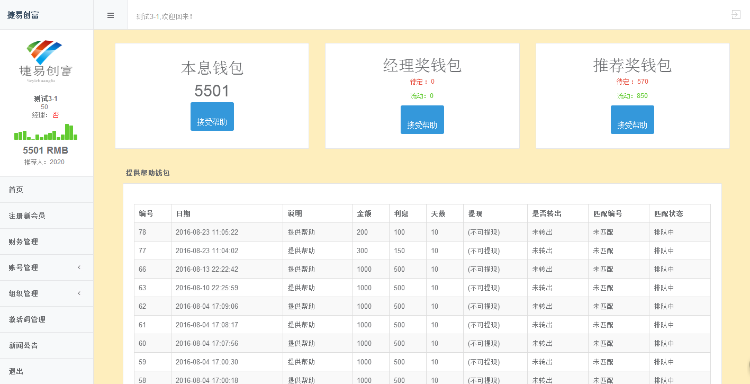Click record number 66 in the table
The width and height of the screenshot is (750, 384).
tap(143, 269)
